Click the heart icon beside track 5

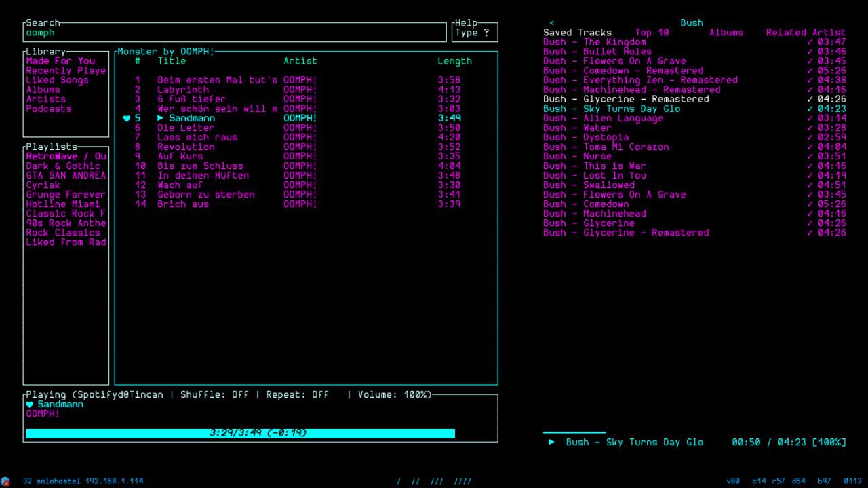tap(126, 118)
